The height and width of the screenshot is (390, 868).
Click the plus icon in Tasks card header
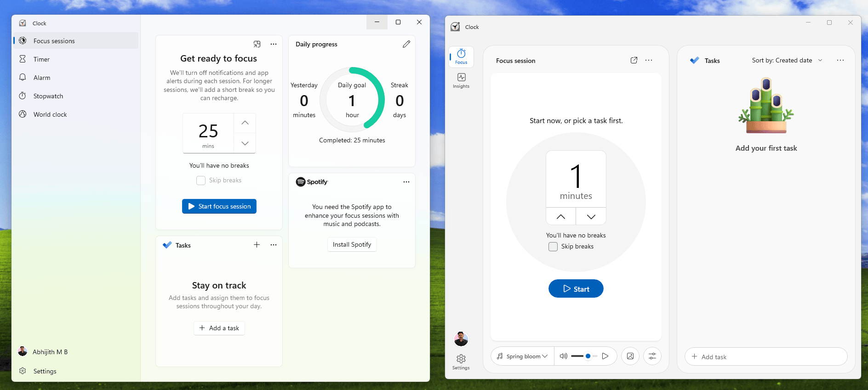pos(257,245)
